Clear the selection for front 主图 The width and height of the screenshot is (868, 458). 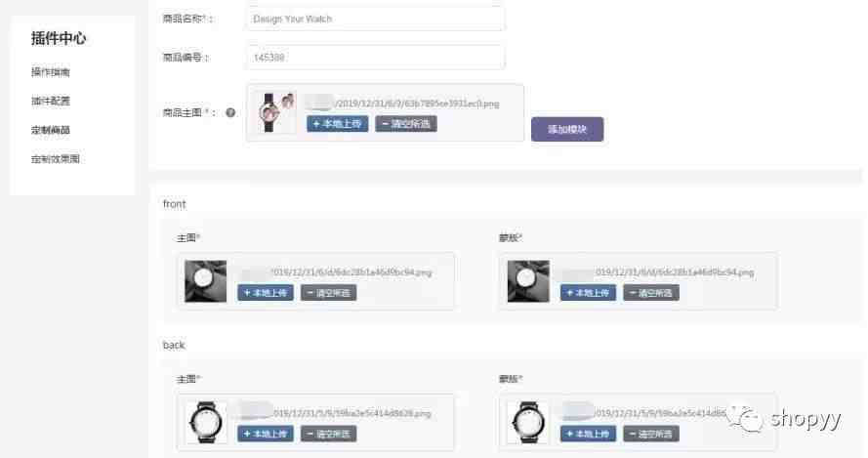329,292
